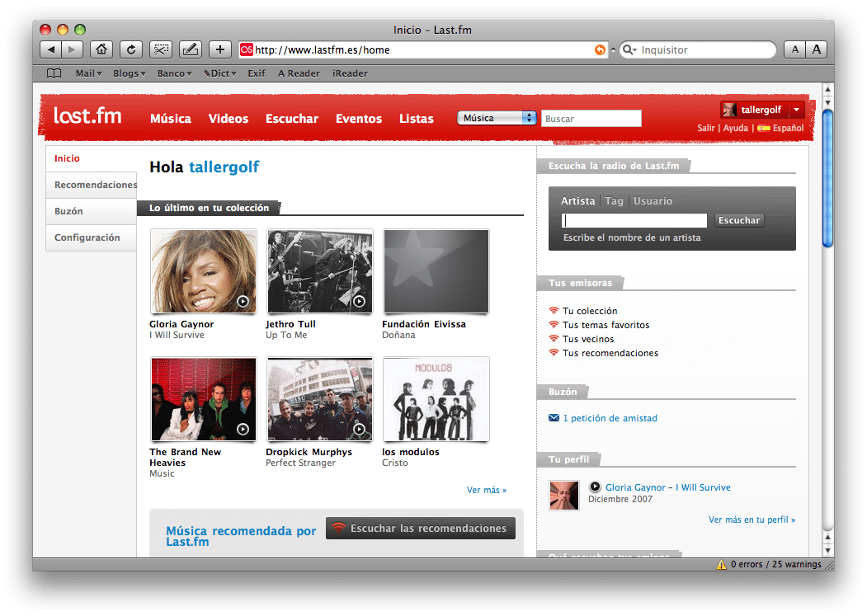Open the Eventos navigation menu
Screen dimensions: 867x616
point(359,118)
